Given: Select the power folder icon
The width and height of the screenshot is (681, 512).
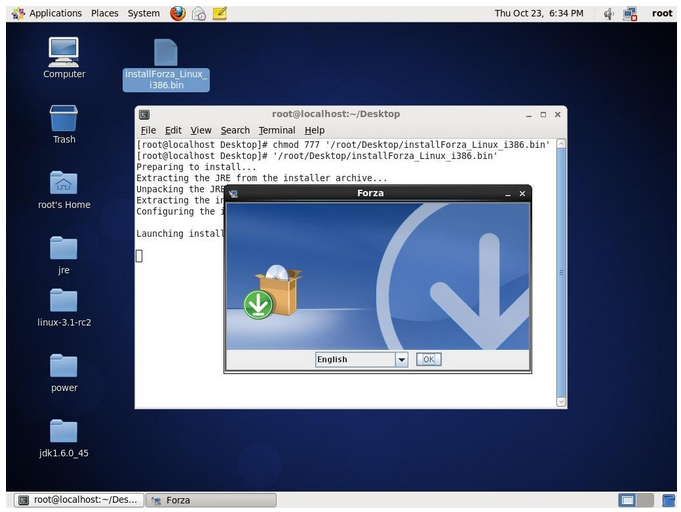Looking at the screenshot, I should (64, 373).
